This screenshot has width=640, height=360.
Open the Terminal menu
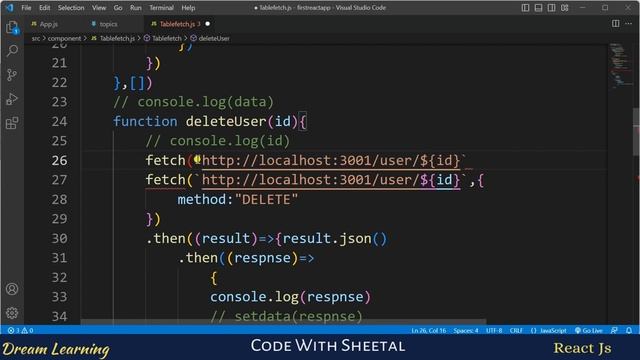point(161,8)
